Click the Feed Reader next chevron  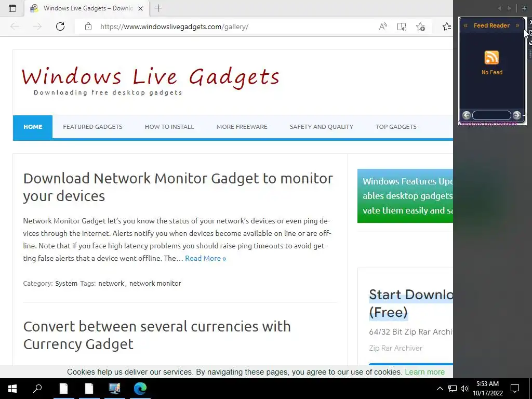[517, 25]
